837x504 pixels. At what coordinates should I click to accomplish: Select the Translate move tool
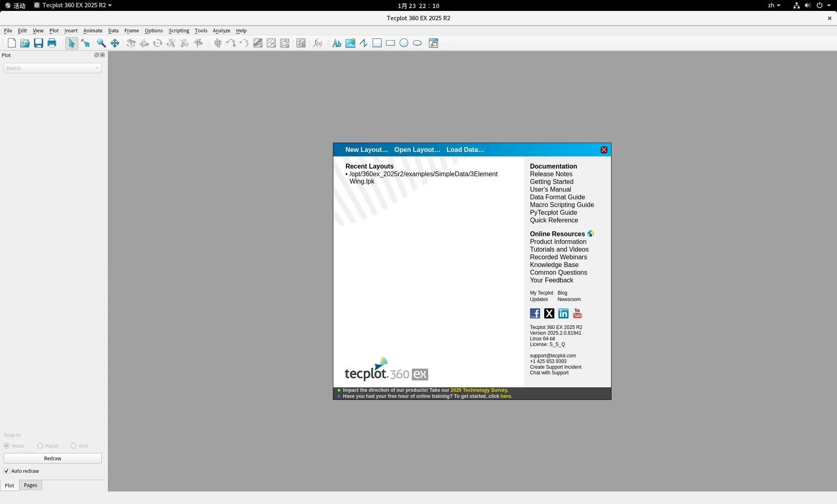pos(115,43)
